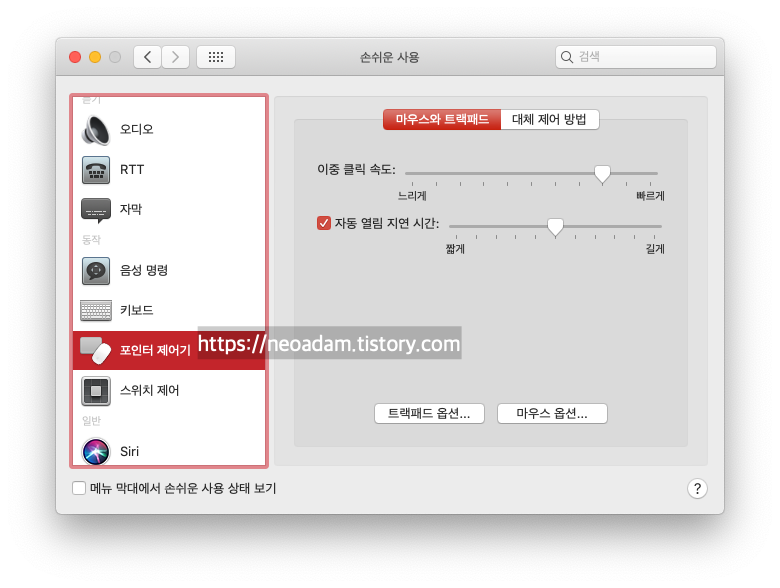
Task: Click the 이중 클릭 속도 slider handle
Action: pyautogui.click(x=602, y=174)
